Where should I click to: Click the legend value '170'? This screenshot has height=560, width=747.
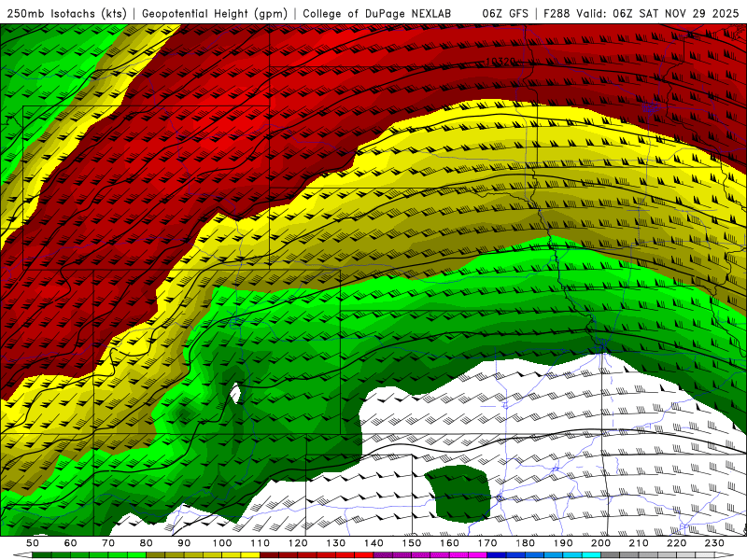(x=487, y=543)
